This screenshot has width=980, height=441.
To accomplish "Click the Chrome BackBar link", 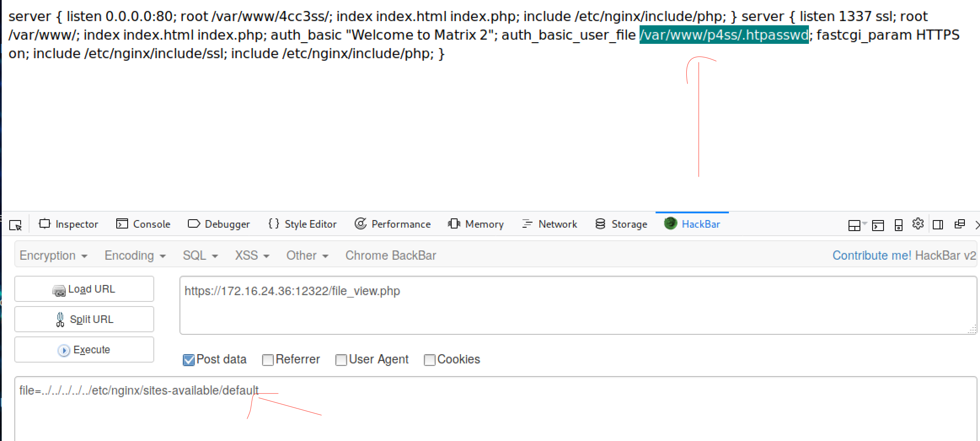I will coord(391,255).
